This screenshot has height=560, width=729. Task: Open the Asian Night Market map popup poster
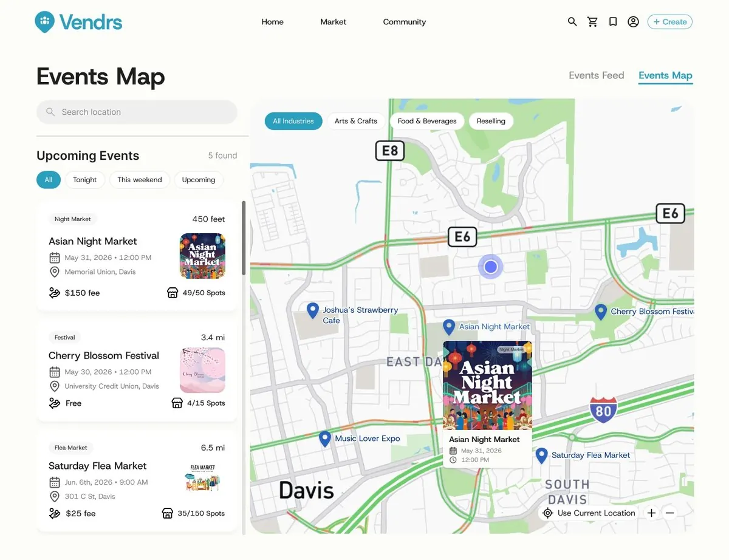click(487, 386)
